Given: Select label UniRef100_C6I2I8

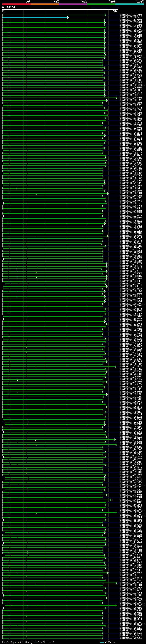Looking at the screenshot, I should coord(131,93).
